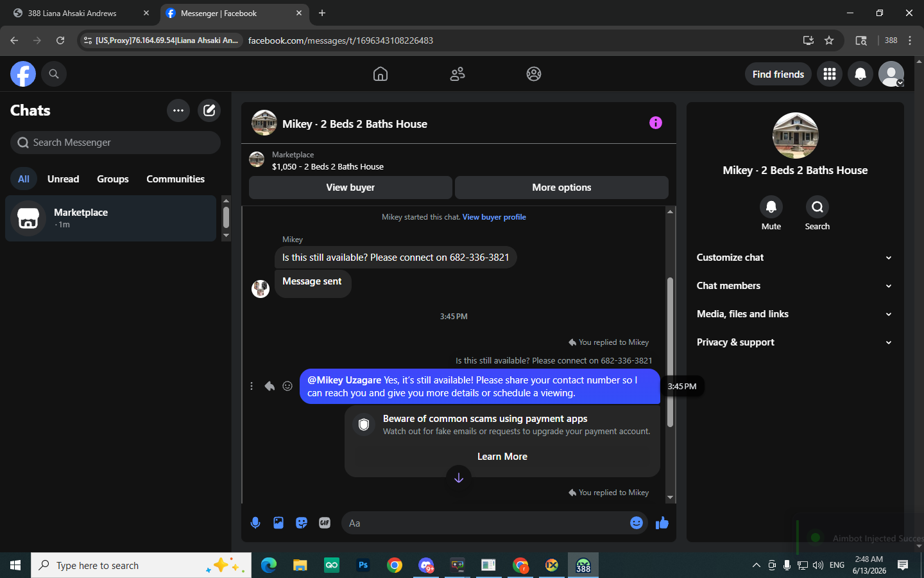
Task: Open the profile circle icon in top navigation
Action: coord(534,74)
